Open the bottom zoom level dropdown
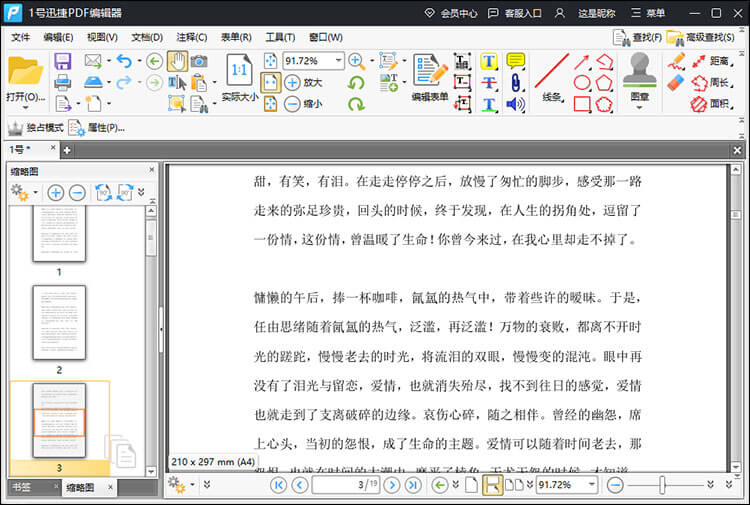The width and height of the screenshot is (750, 505). (592, 485)
